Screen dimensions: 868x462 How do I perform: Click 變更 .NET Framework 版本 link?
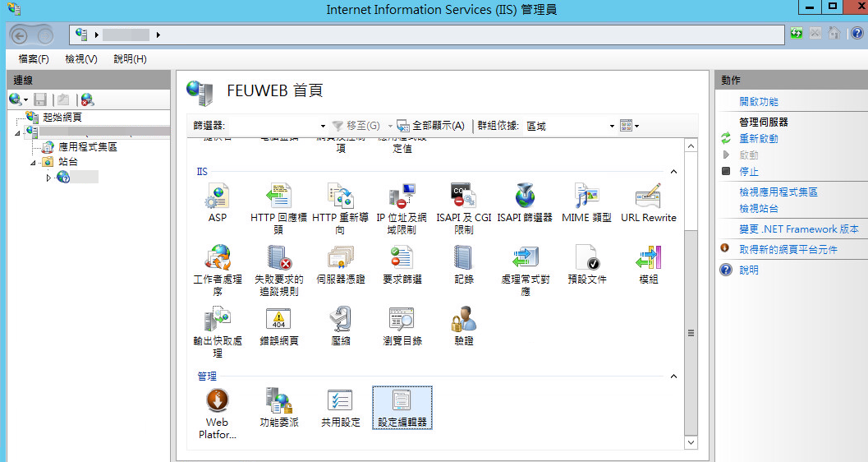click(x=799, y=229)
